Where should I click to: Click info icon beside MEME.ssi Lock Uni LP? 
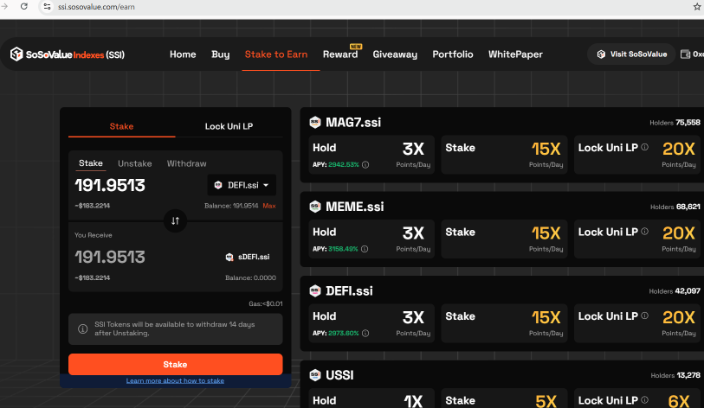click(x=645, y=232)
